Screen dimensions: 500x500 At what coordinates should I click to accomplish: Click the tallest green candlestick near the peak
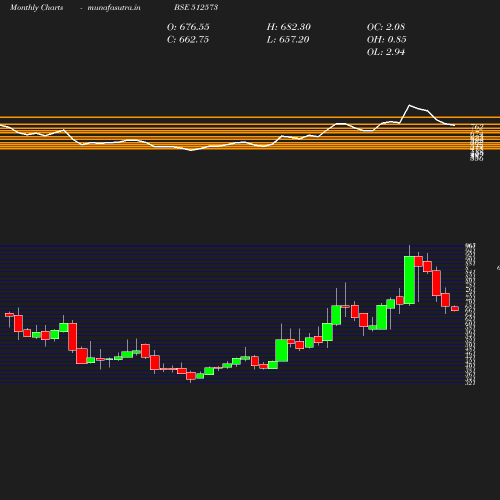pyautogui.click(x=409, y=280)
